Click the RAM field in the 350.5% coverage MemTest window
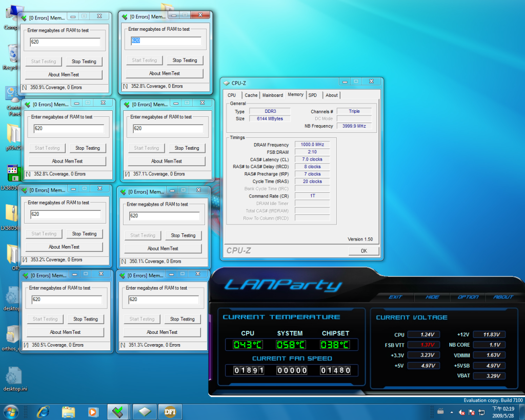 tap(67, 299)
